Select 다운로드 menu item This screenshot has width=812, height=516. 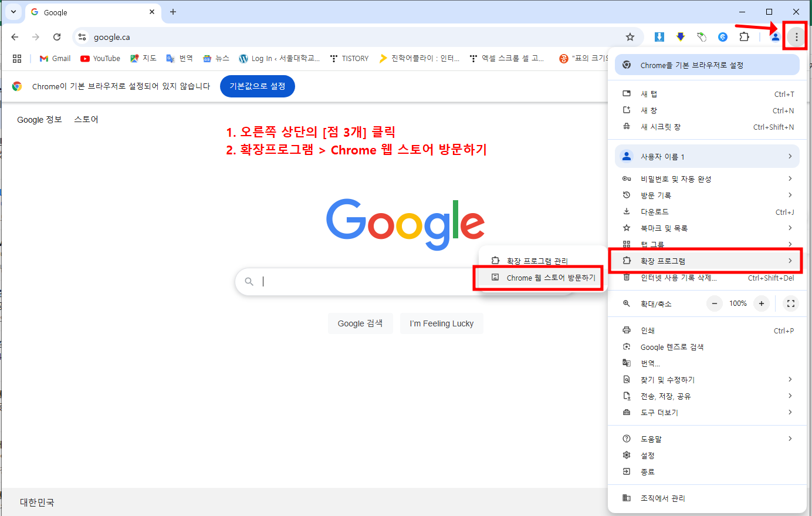click(x=707, y=211)
